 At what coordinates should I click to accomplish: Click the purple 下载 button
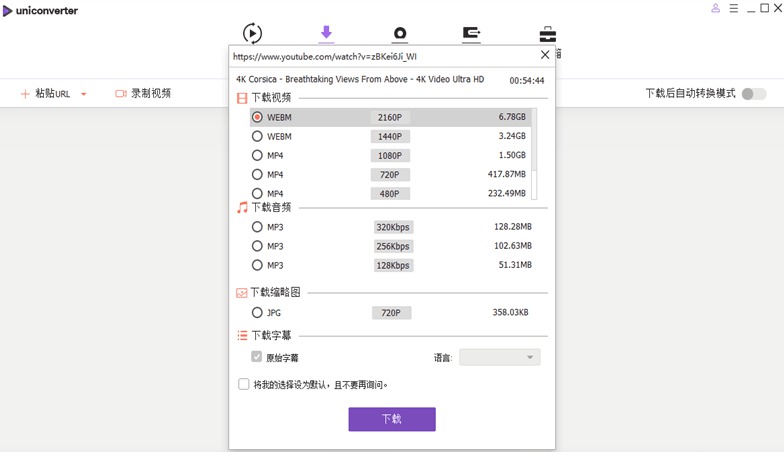coord(392,419)
